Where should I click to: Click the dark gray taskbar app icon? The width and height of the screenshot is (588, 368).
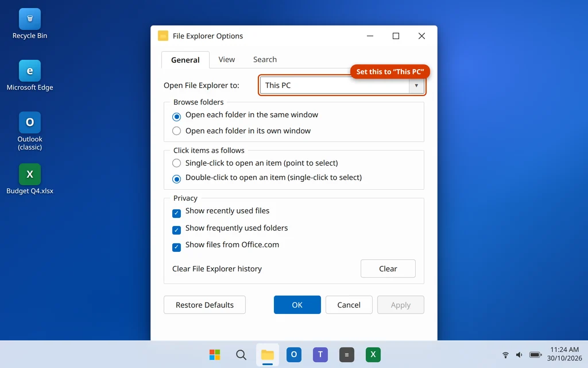pyautogui.click(x=346, y=354)
